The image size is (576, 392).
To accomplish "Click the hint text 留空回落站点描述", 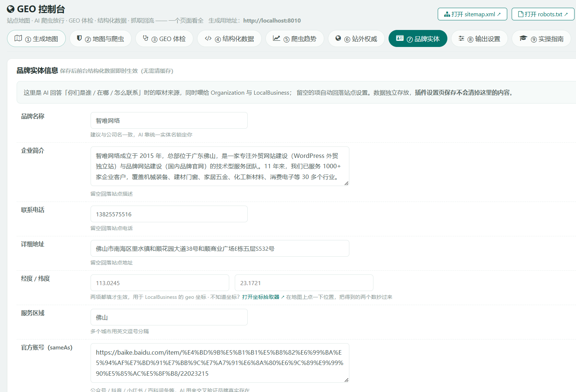I will [x=112, y=194].
